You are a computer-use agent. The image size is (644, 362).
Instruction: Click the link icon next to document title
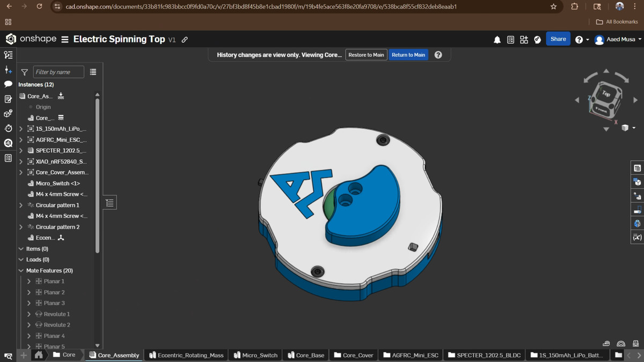185,40
